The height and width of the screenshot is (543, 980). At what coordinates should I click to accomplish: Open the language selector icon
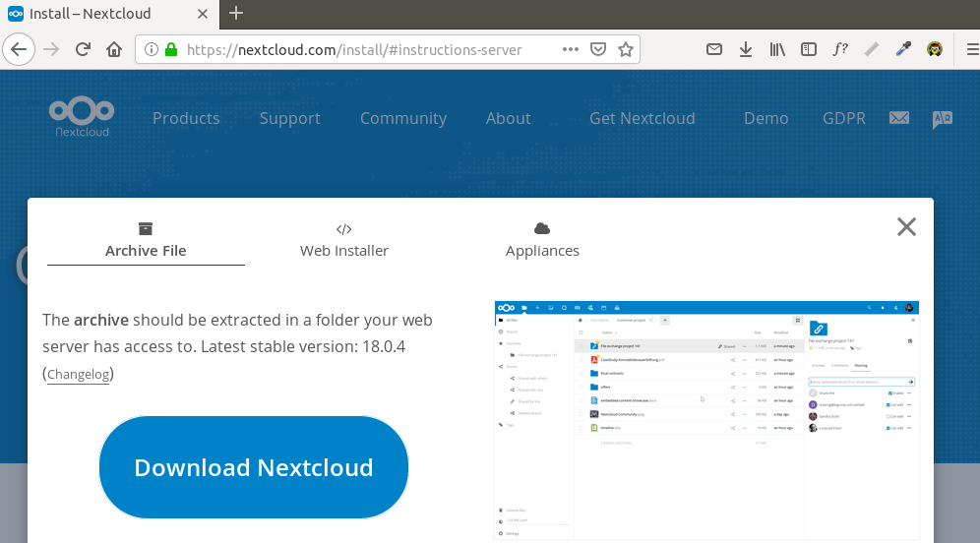pos(942,118)
